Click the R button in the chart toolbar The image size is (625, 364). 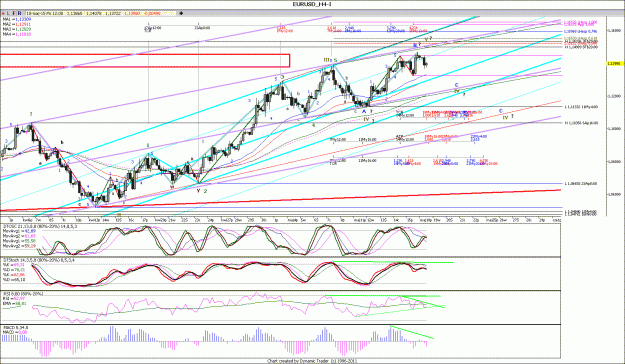[20, 13]
